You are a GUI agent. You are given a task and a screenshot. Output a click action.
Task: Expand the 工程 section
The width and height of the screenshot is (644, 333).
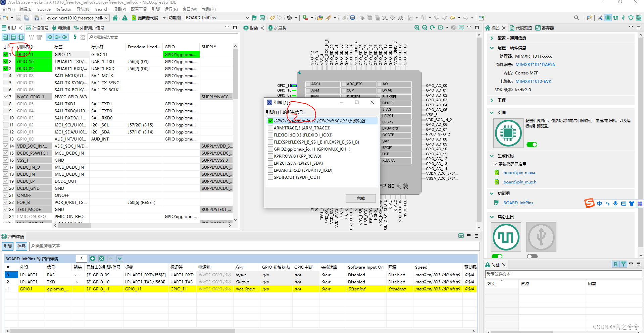(492, 100)
